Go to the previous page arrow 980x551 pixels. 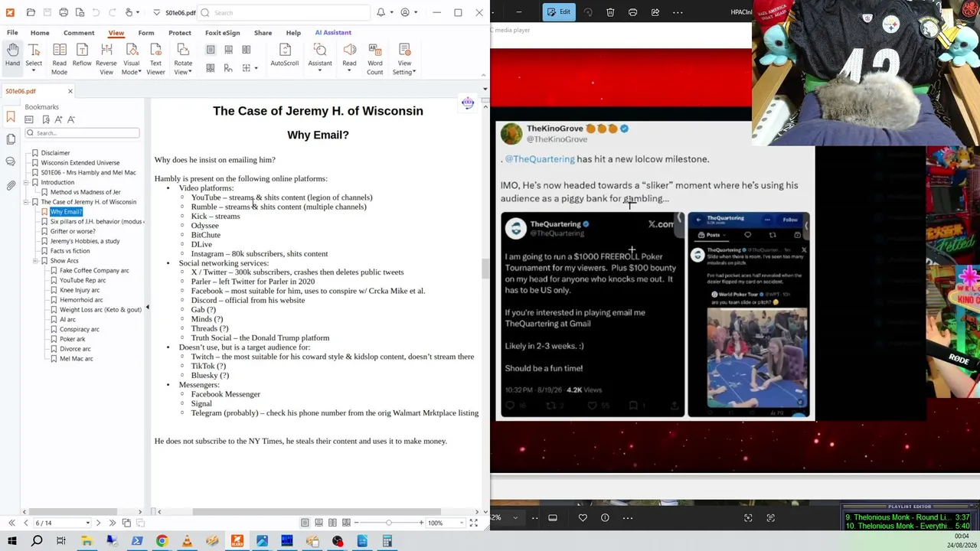pos(25,523)
